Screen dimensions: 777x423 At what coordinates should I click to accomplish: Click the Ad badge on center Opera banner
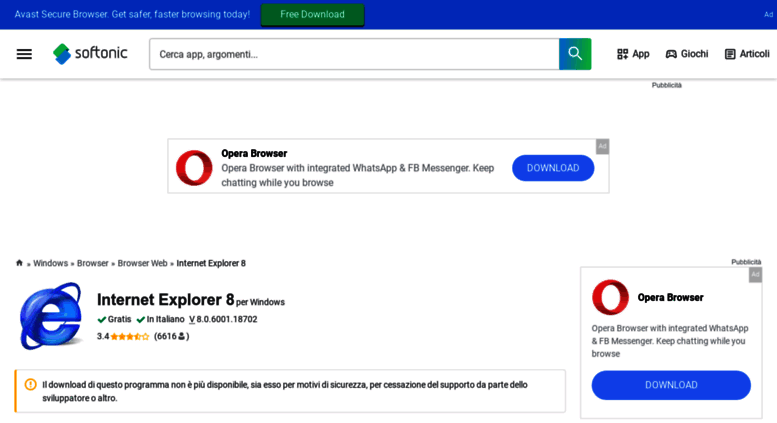pos(602,146)
